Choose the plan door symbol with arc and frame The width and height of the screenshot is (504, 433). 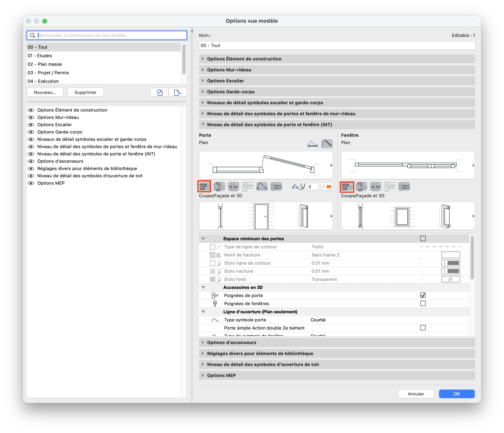tap(313, 144)
